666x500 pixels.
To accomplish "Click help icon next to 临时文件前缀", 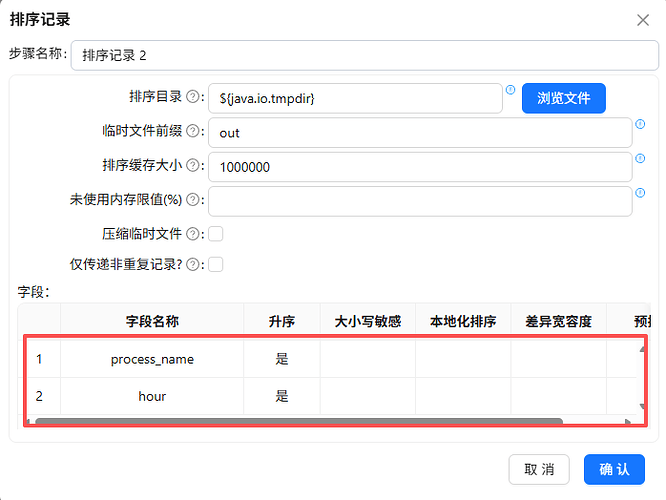I will coord(193,131).
